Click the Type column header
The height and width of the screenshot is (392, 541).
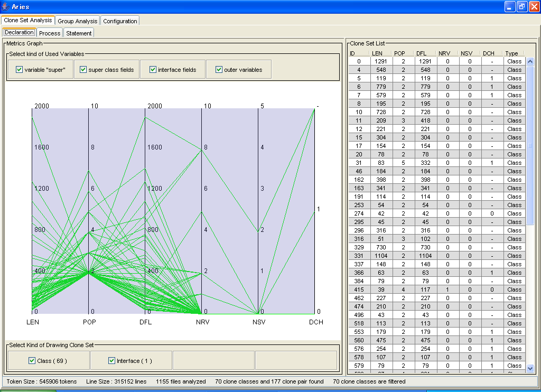point(511,53)
